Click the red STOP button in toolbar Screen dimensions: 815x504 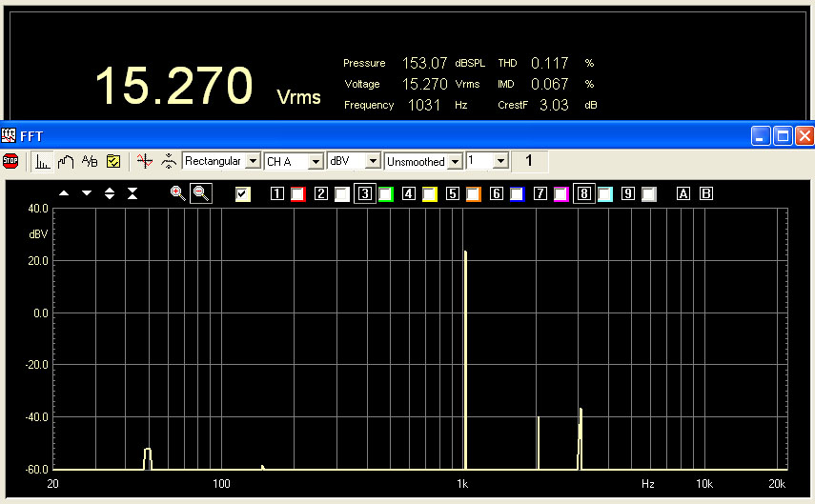[10, 161]
